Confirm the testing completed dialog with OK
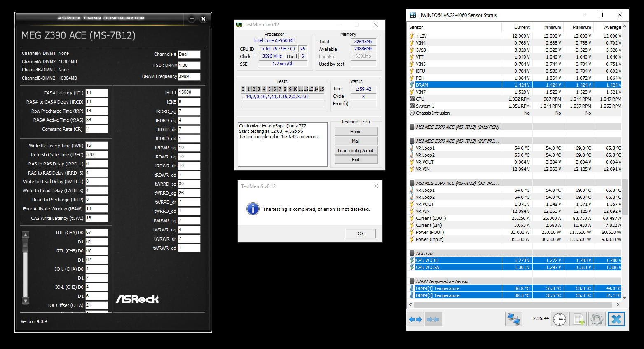 [361, 233]
